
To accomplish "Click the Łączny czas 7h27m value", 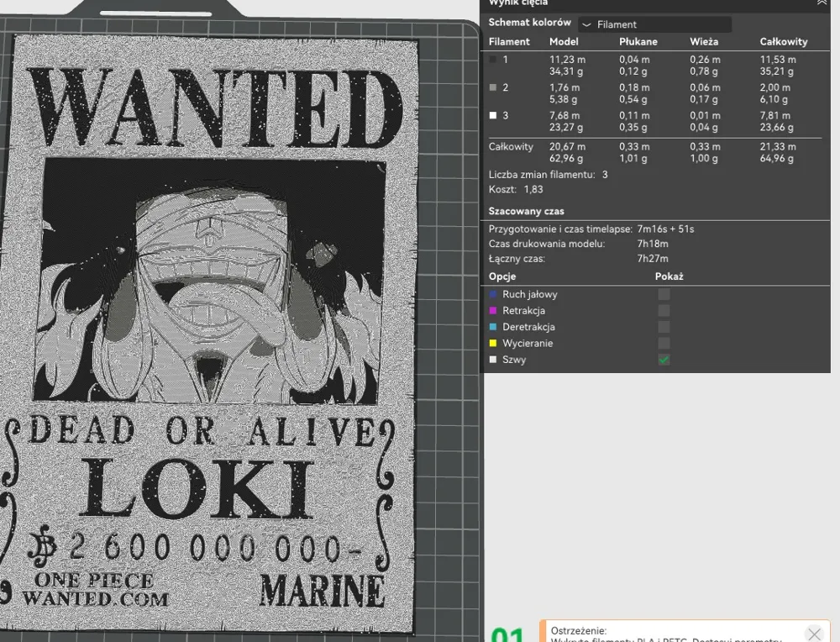I will [653, 258].
